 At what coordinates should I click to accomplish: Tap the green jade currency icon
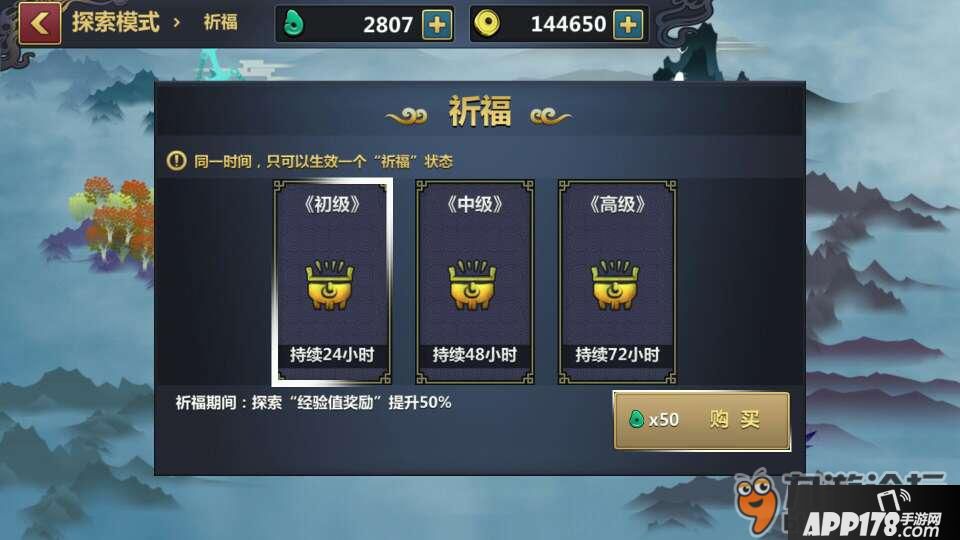pos(294,24)
